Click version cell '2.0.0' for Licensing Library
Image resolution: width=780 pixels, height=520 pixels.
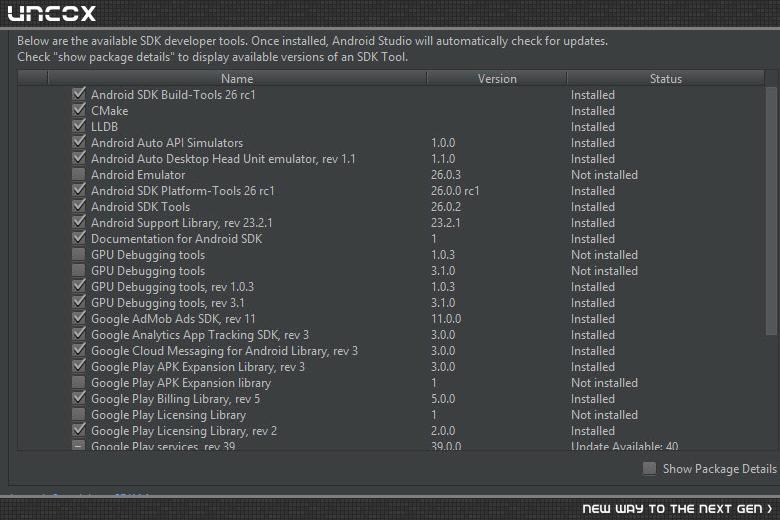[443, 430]
